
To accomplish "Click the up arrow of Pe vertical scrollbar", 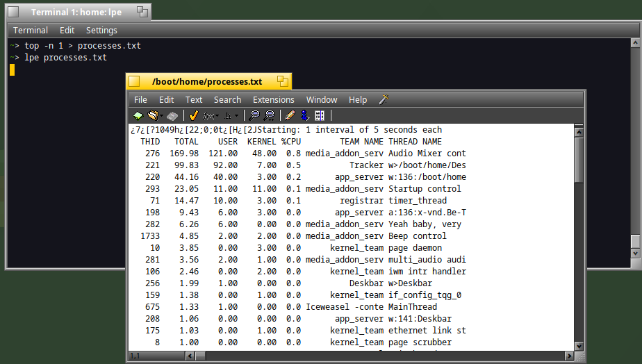I will click(x=579, y=132).
